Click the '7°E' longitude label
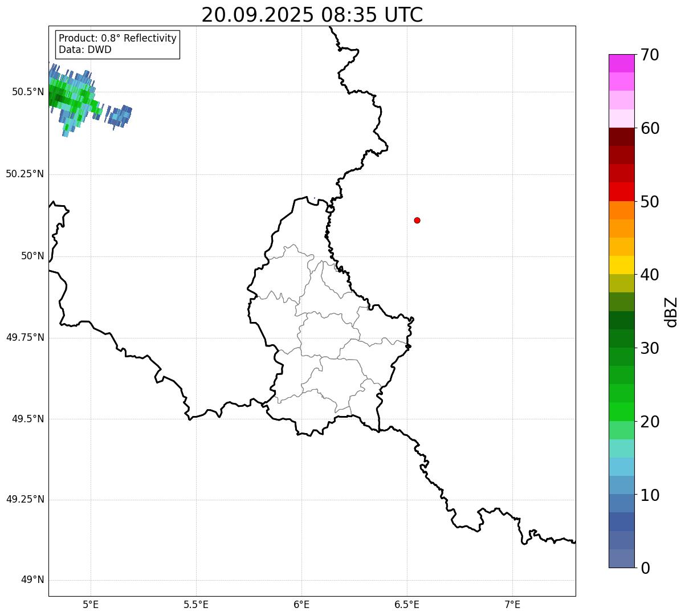This screenshot has height=616, width=685. [x=512, y=605]
